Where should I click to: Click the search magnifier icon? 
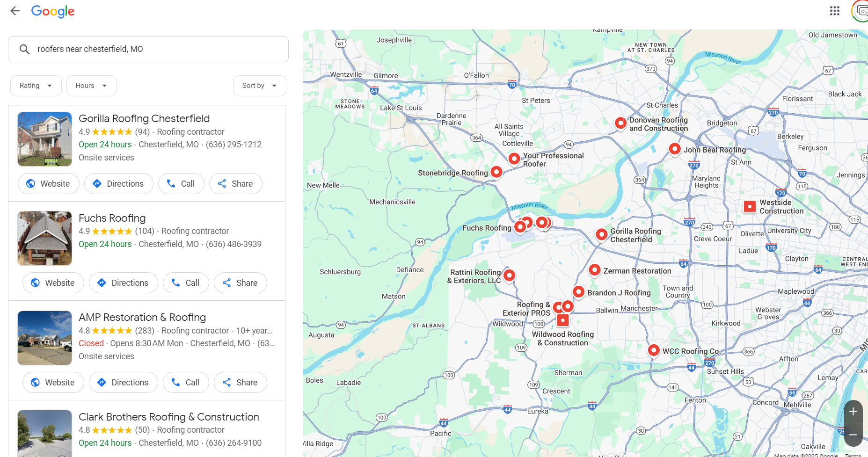pos(24,49)
